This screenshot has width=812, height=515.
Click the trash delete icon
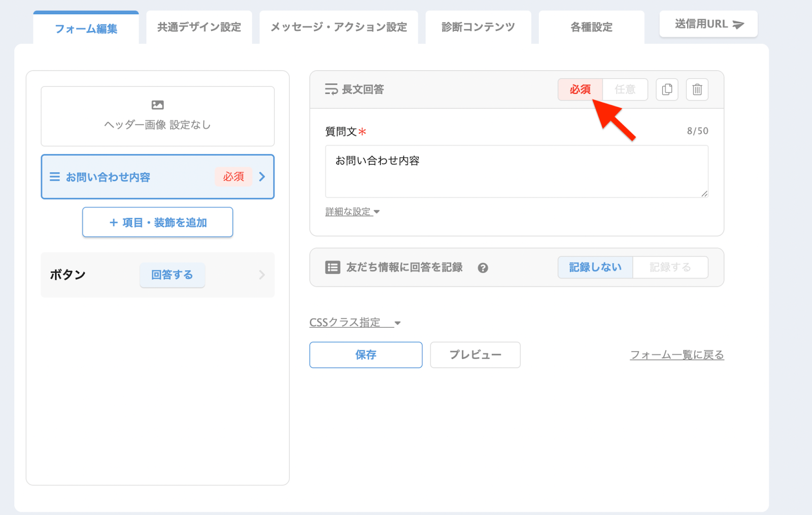[x=697, y=89]
